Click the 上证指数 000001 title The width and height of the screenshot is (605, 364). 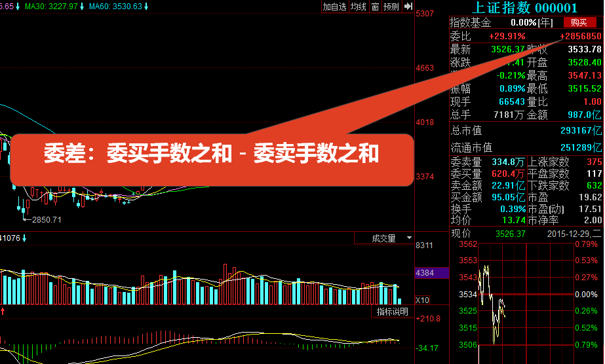(525, 8)
